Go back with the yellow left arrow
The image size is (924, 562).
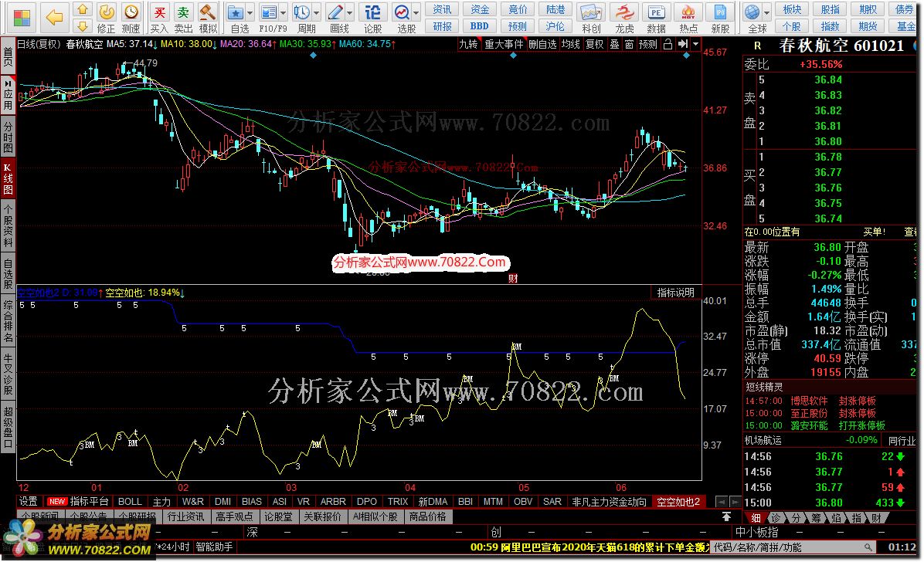pyautogui.click(x=54, y=18)
